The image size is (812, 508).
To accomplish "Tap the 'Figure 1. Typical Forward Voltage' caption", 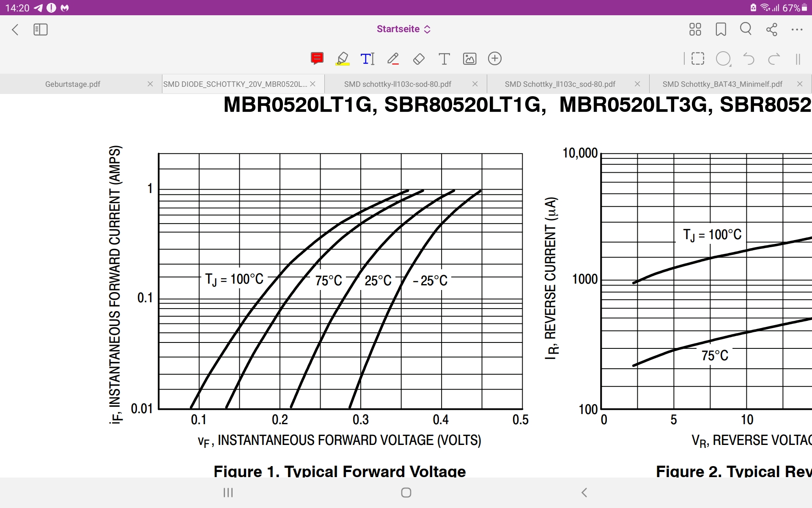I will 340,471.
